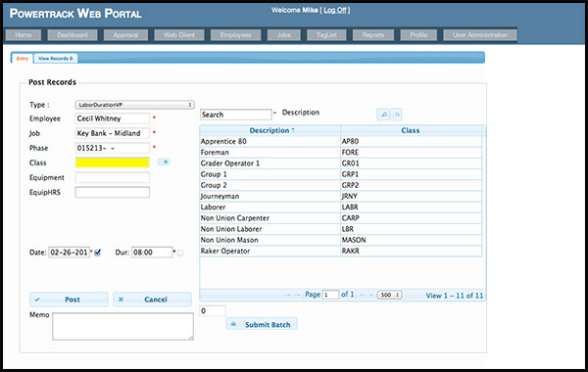Click the GR01 class cell

[x=412, y=163]
